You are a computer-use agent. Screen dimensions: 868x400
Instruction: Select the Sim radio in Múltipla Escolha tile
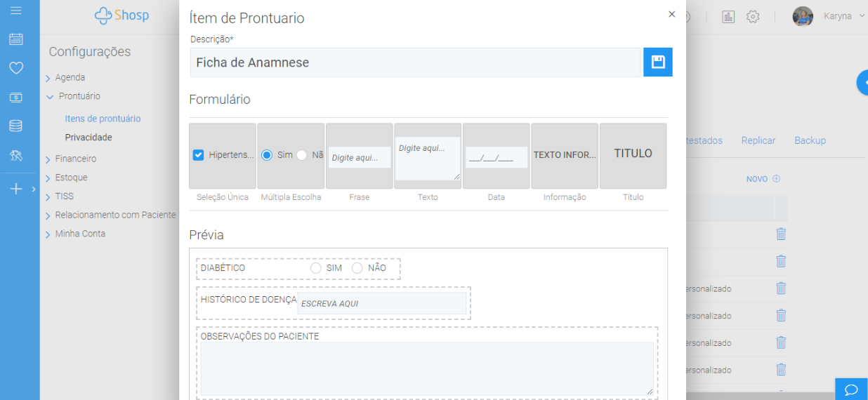pyautogui.click(x=267, y=155)
